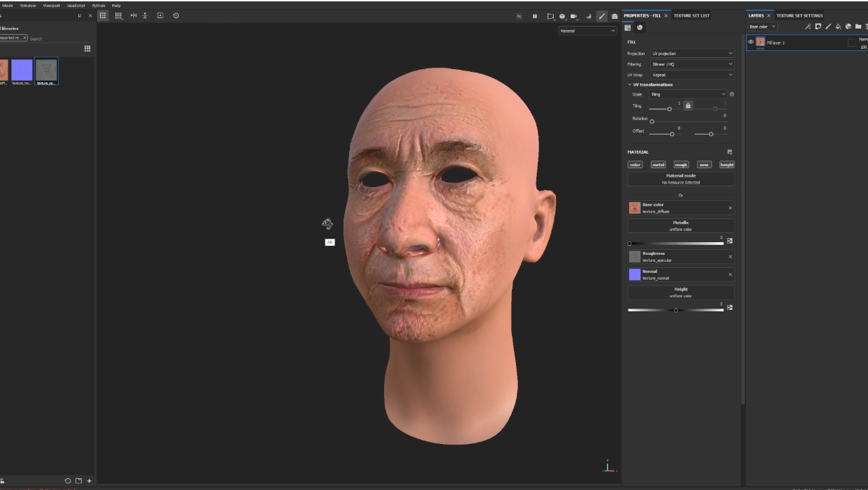Remove the Base color texture_diffuse resource
Screen dimensions: 868x490
[730, 208]
